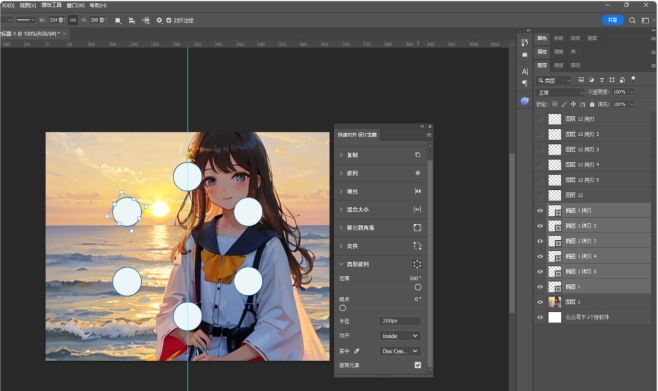The width and height of the screenshot is (658, 391).
Task: Open the Character panel AI icon
Action: (x=525, y=71)
